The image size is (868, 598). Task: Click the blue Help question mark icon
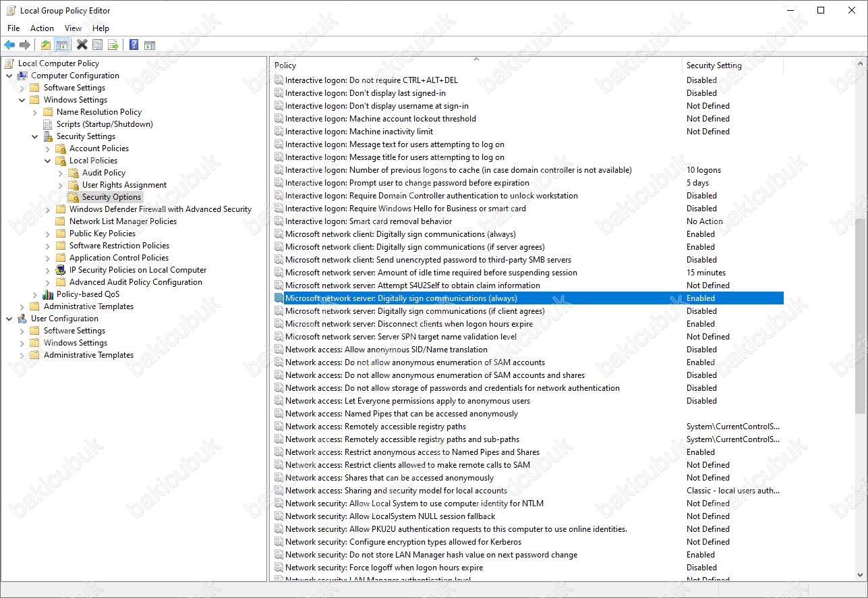pyautogui.click(x=134, y=45)
